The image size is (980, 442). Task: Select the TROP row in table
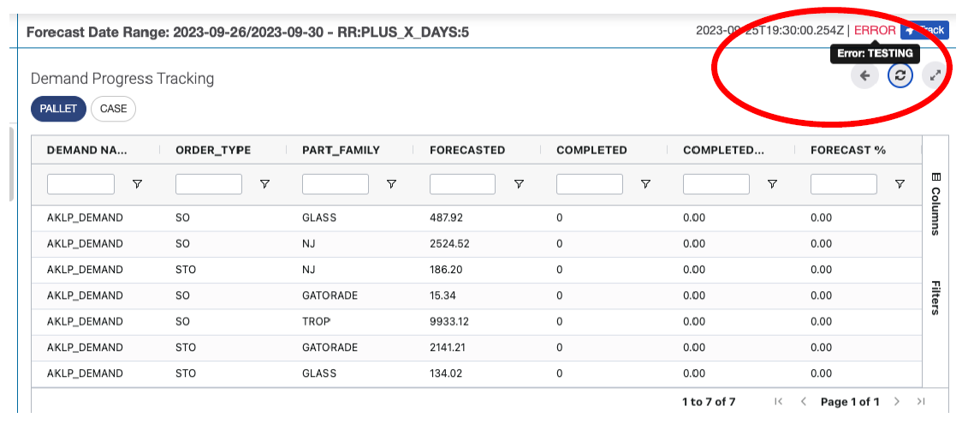[x=316, y=321]
